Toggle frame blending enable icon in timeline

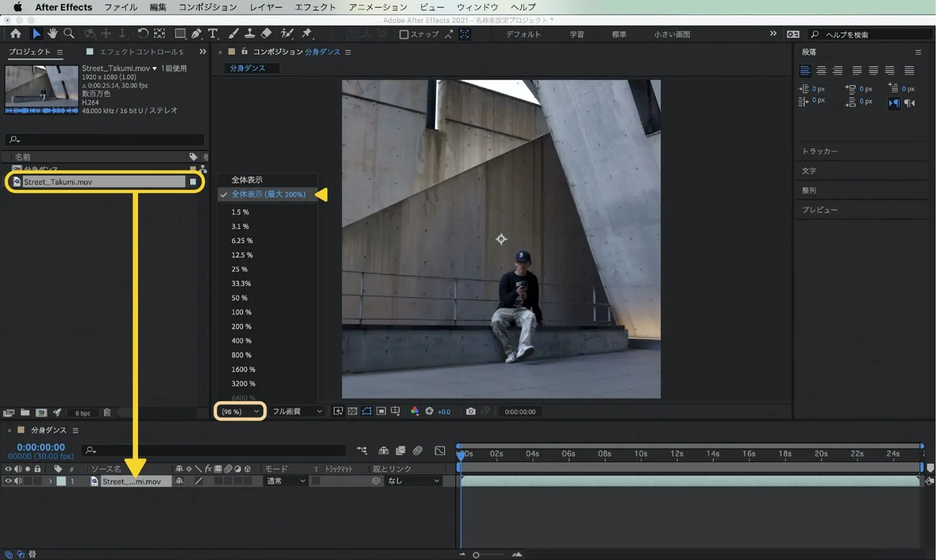click(x=401, y=450)
